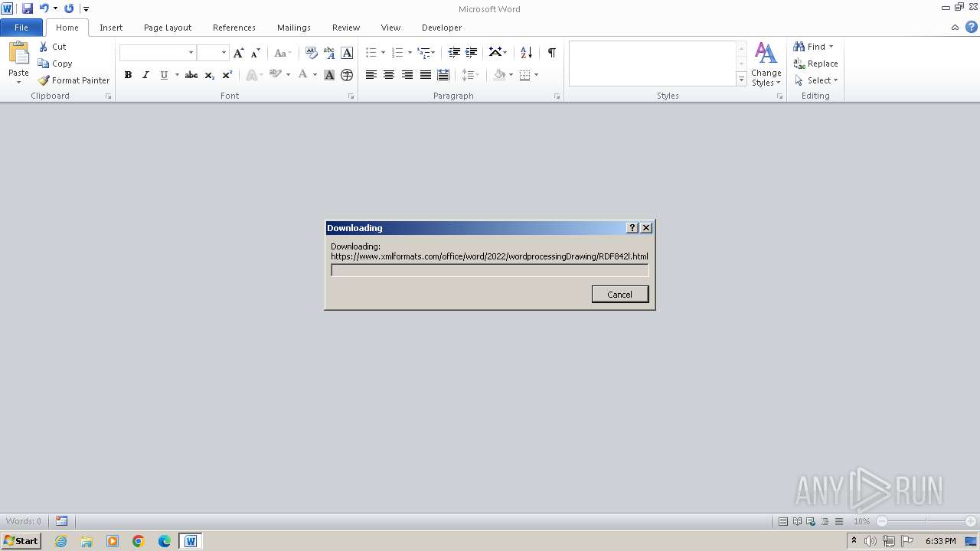This screenshot has width=980, height=551.
Task: Click the download progress bar
Action: pyautogui.click(x=490, y=270)
